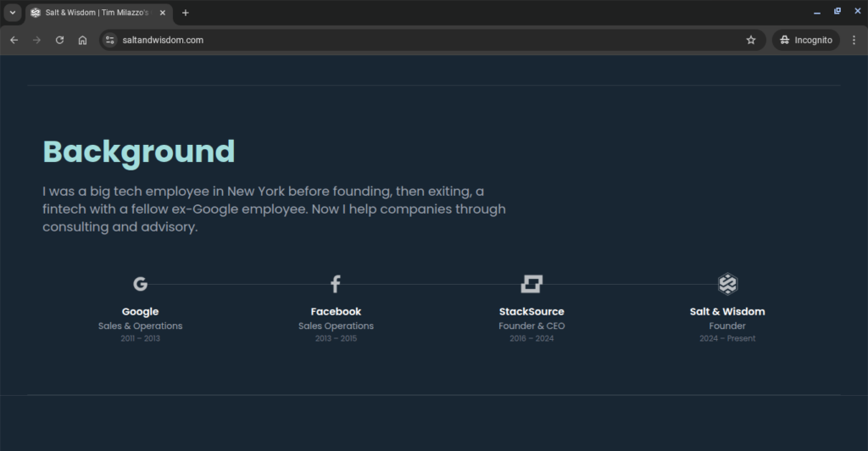
Task: Click the "Salt & Wisdom" company name
Action: pyautogui.click(x=727, y=312)
